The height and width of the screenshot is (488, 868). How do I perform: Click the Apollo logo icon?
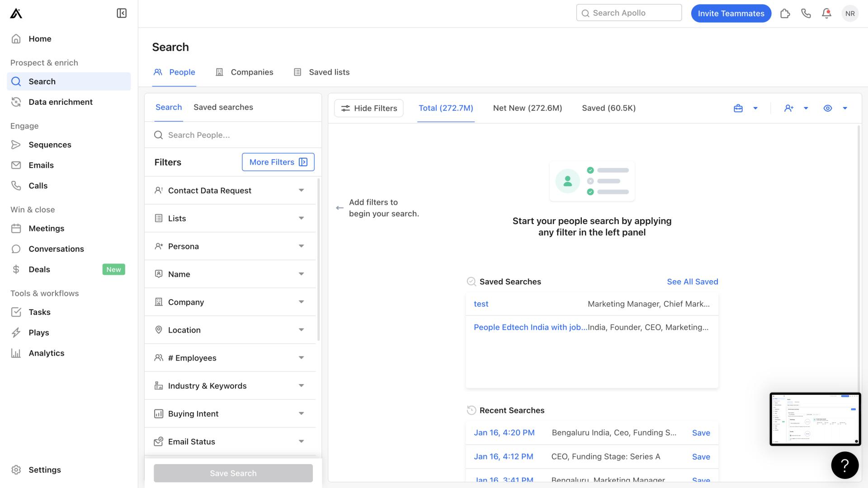pos(16,14)
